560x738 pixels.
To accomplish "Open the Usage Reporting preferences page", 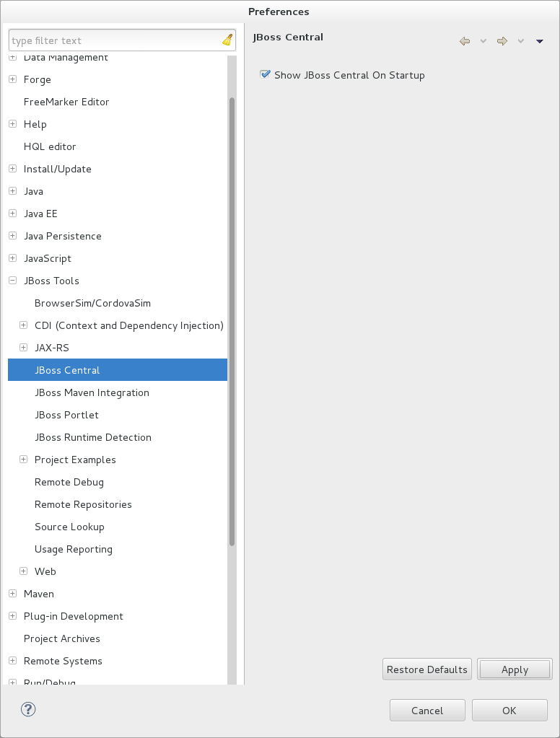I will click(x=74, y=549).
